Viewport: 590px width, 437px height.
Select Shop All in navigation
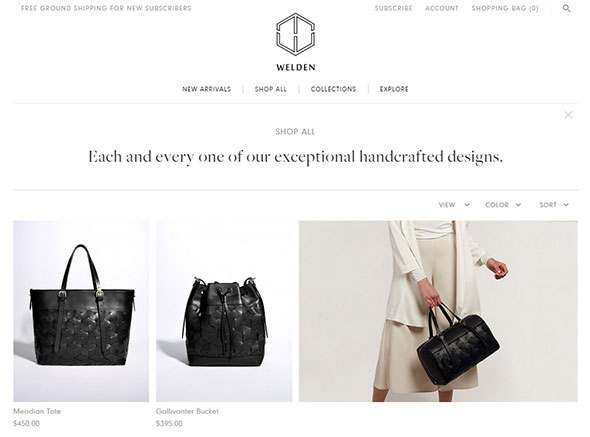coord(271,89)
